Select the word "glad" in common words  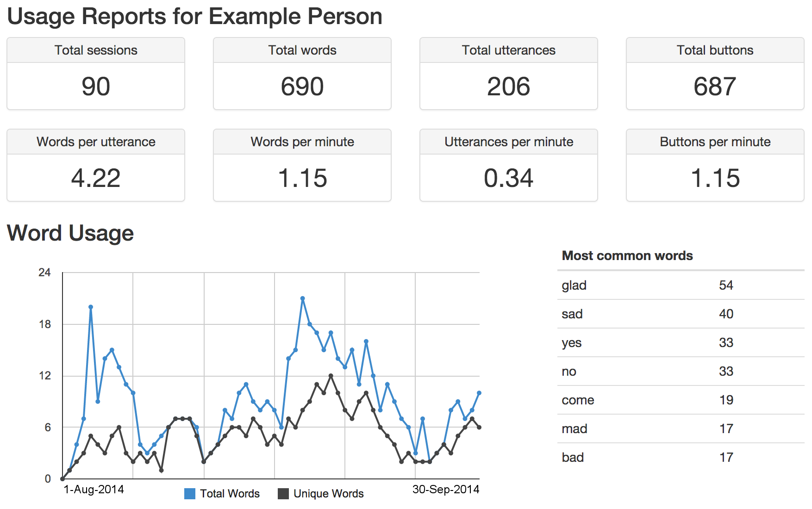[574, 285]
